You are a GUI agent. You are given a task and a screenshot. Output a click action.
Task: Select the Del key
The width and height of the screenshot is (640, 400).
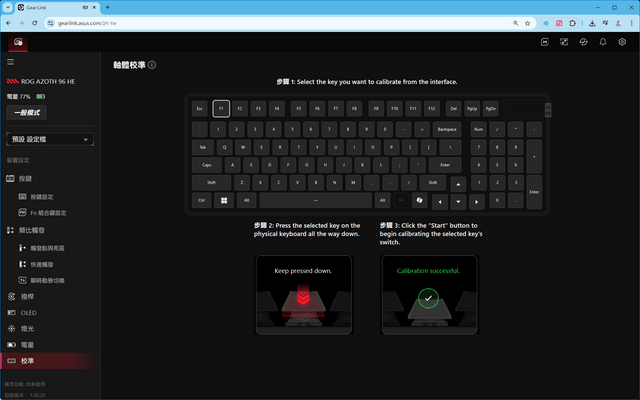coord(453,109)
